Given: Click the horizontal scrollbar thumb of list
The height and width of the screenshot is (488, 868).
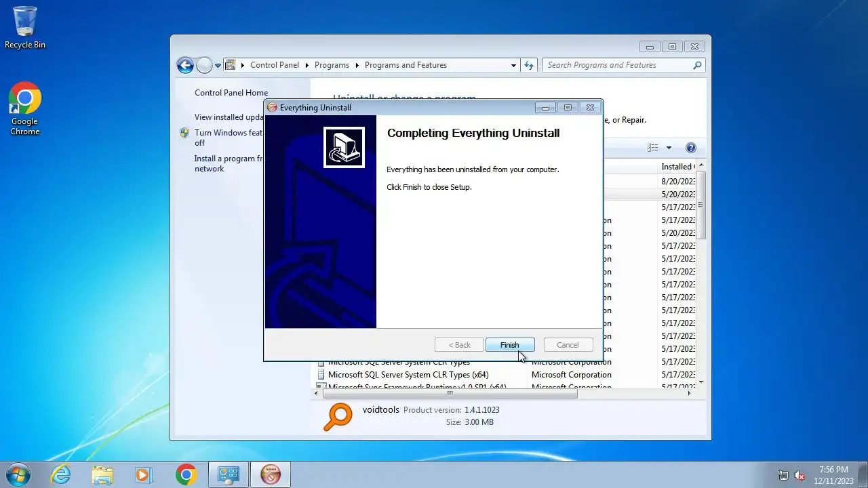Looking at the screenshot, I should click(x=450, y=393).
